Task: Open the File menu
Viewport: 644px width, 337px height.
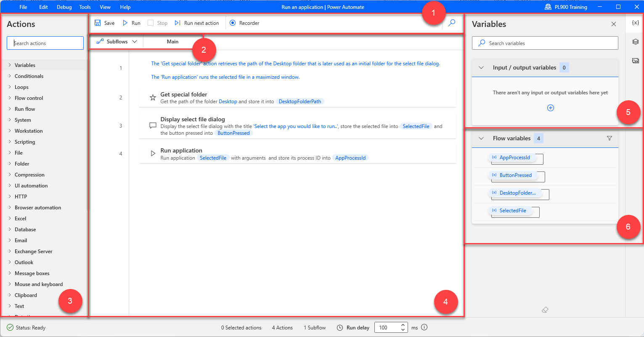Action: [x=24, y=7]
